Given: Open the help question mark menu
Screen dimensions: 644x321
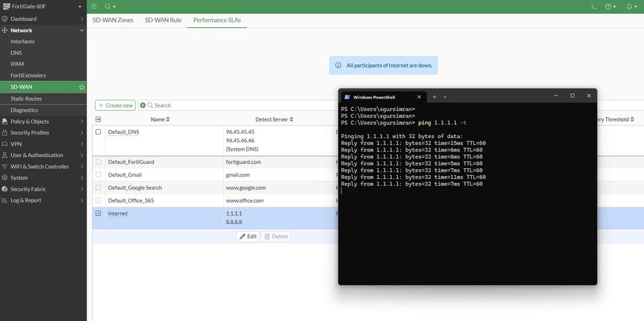Looking at the screenshot, I should pyautogui.click(x=610, y=6).
